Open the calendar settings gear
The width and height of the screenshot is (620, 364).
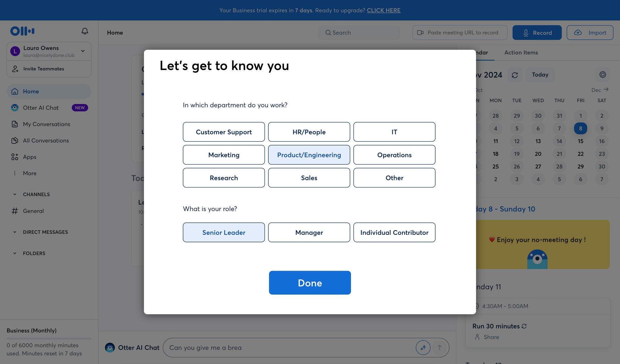[x=602, y=75]
